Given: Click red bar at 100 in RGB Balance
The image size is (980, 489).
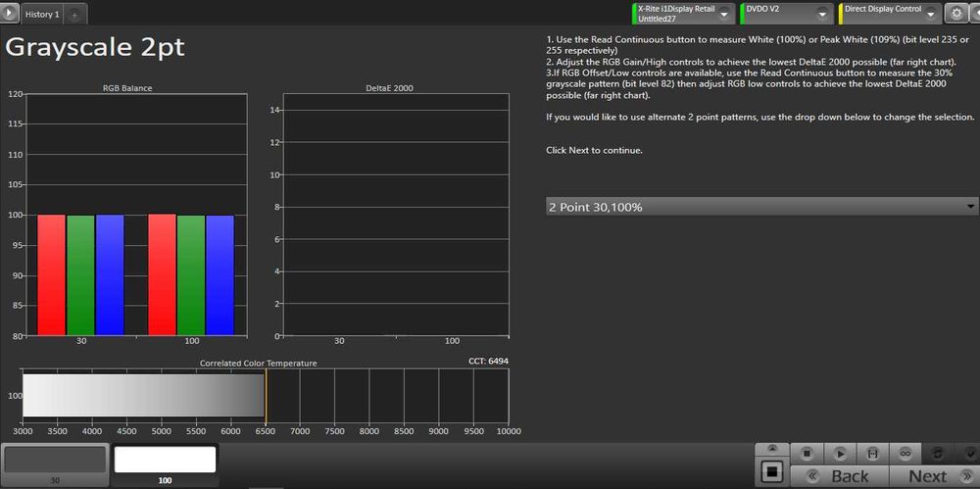Looking at the screenshot, I should click(162, 274).
